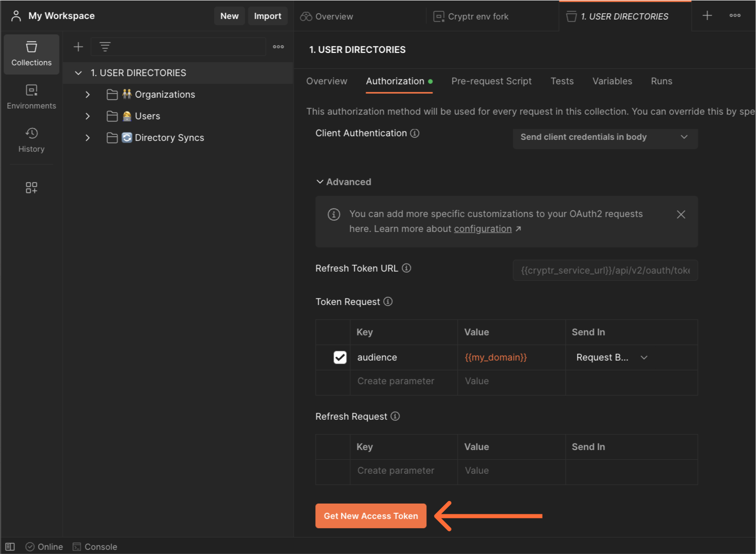
Task: Click the Directory Syncs folder icon
Action: (x=112, y=138)
